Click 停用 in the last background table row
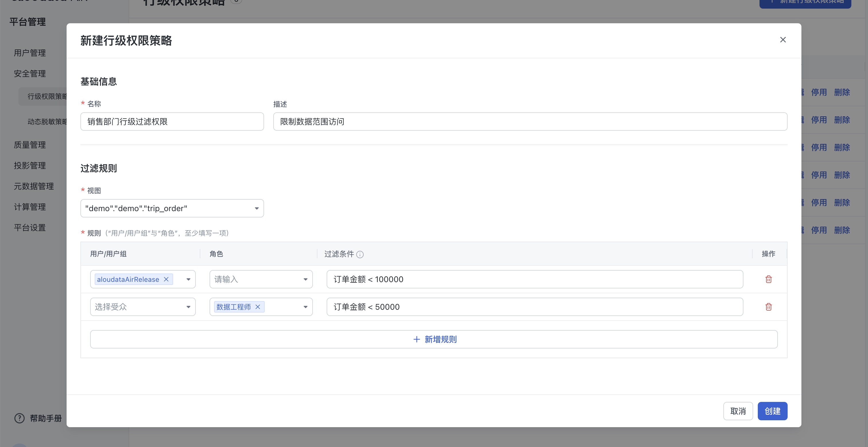 tap(819, 230)
